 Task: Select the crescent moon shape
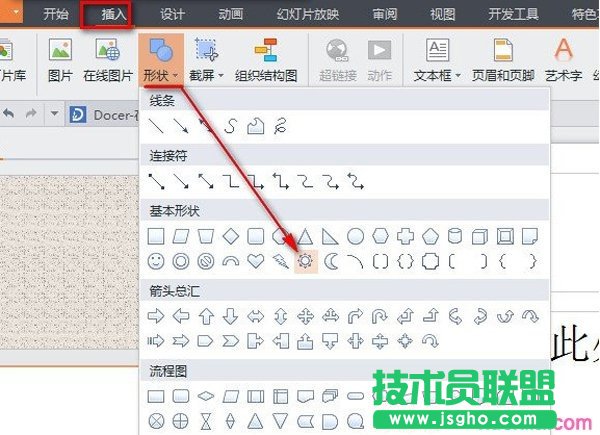331,262
